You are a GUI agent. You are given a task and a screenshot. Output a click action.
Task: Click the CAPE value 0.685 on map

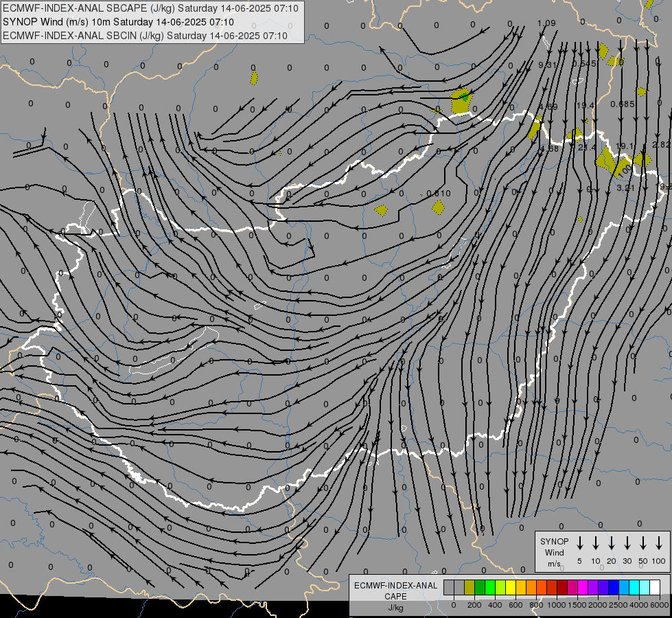[623, 104]
